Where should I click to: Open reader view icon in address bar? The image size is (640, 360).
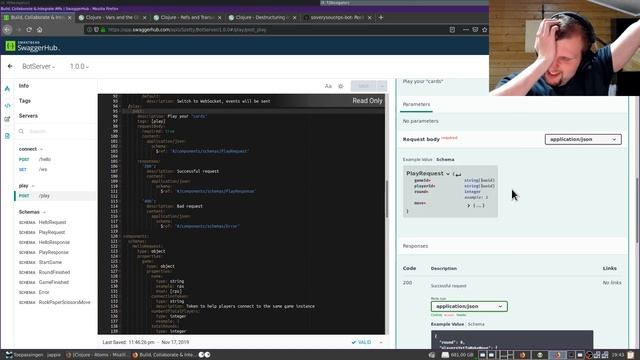(x=452, y=29)
